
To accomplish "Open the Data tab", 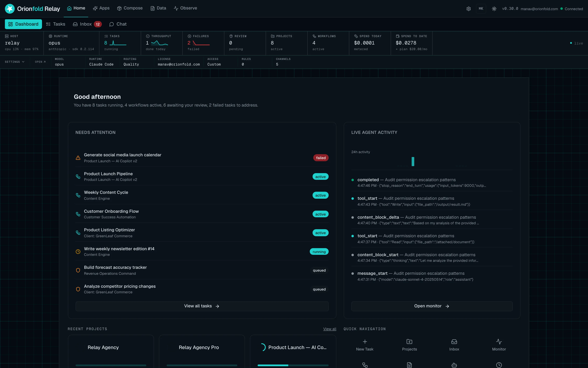I will pyautogui.click(x=158, y=8).
